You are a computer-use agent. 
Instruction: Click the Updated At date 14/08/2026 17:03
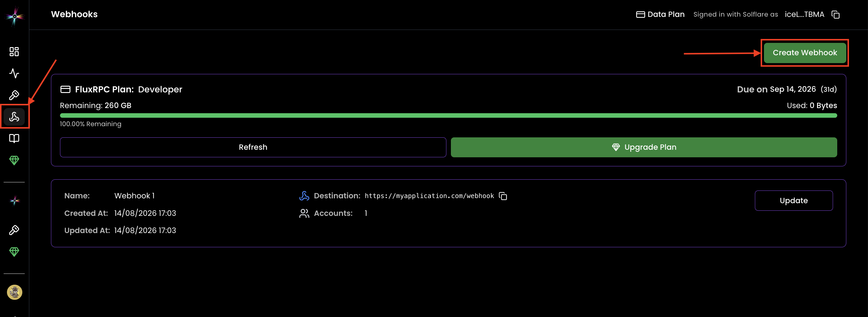coord(145,230)
